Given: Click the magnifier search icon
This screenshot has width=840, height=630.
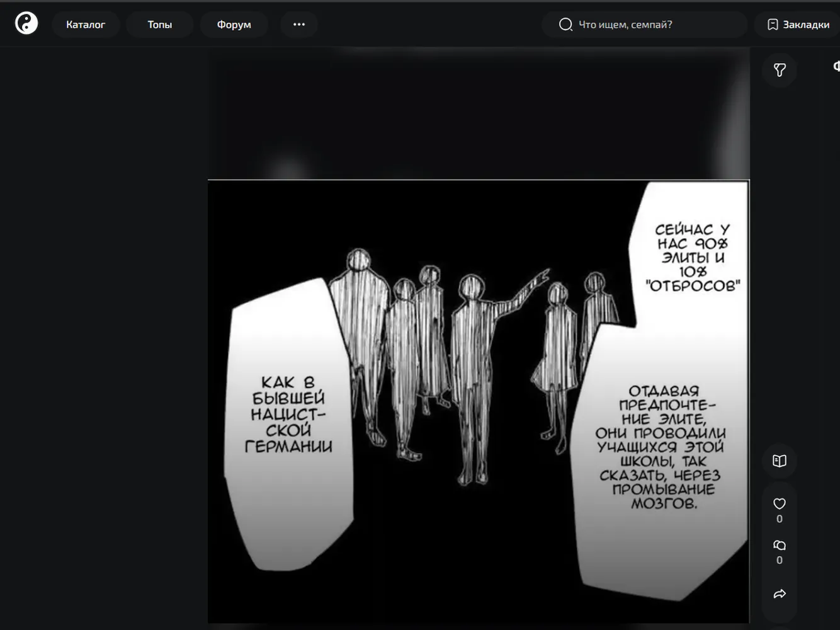Looking at the screenshot, I should tap(565, 25).
